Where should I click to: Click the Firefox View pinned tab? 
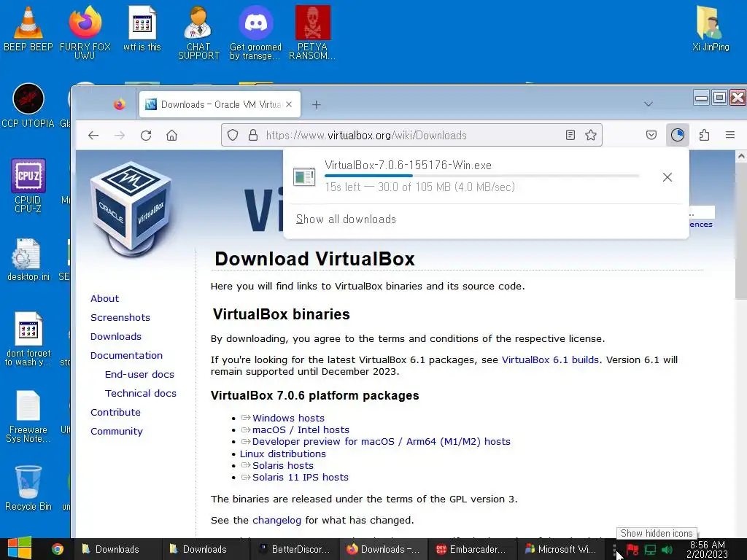[x=119, y=104]
